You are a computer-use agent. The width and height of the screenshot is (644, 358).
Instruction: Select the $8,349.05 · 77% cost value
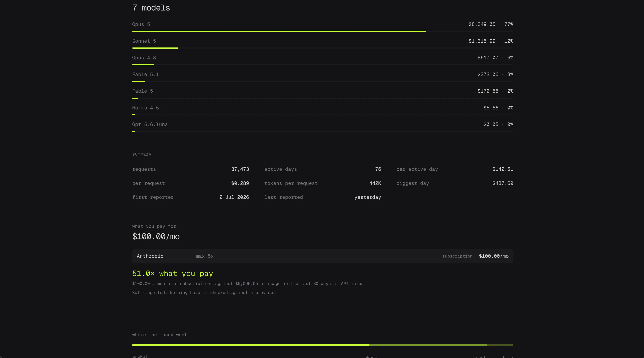(491, 24)
